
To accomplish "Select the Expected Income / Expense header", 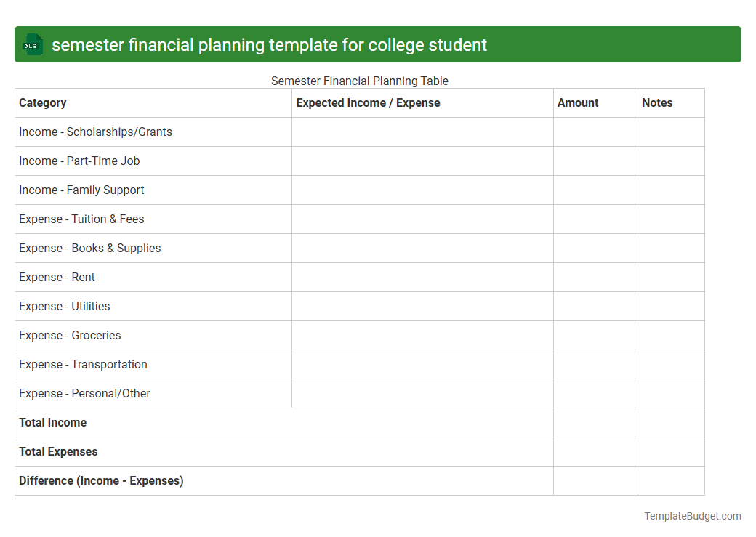I will pyautogui.click(x=368, y=102).
